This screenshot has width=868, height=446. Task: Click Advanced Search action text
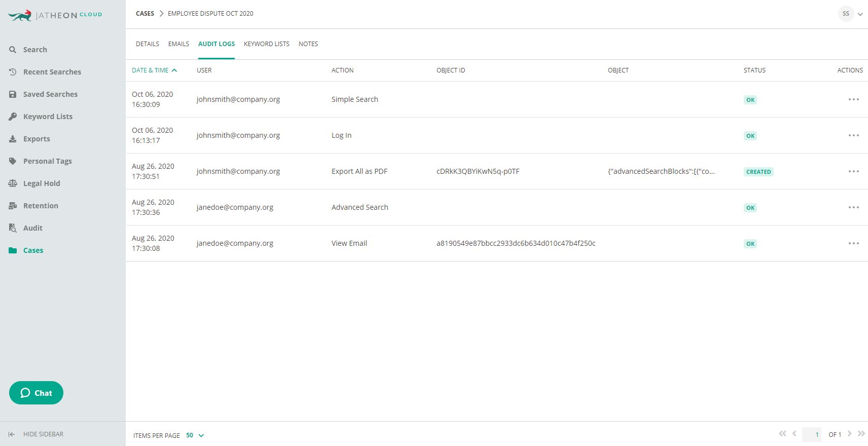click(360, 207)
